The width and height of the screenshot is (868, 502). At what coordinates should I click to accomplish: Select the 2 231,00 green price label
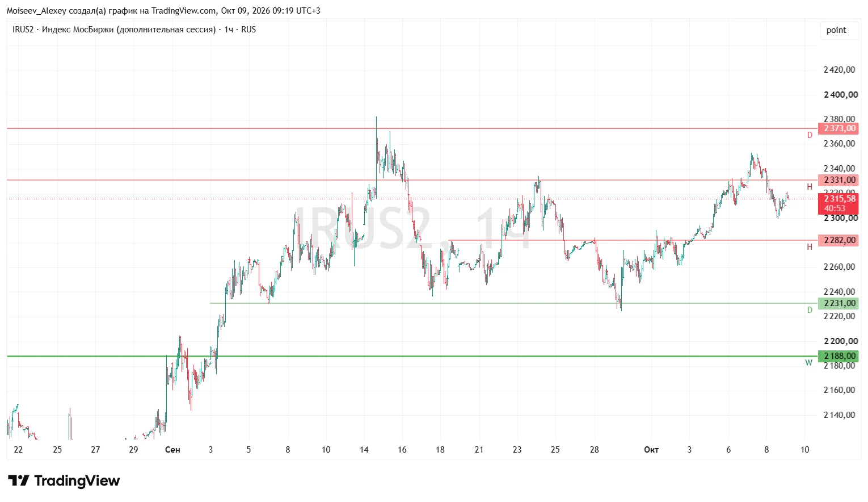pyautogui.click(x=838, y=303)
